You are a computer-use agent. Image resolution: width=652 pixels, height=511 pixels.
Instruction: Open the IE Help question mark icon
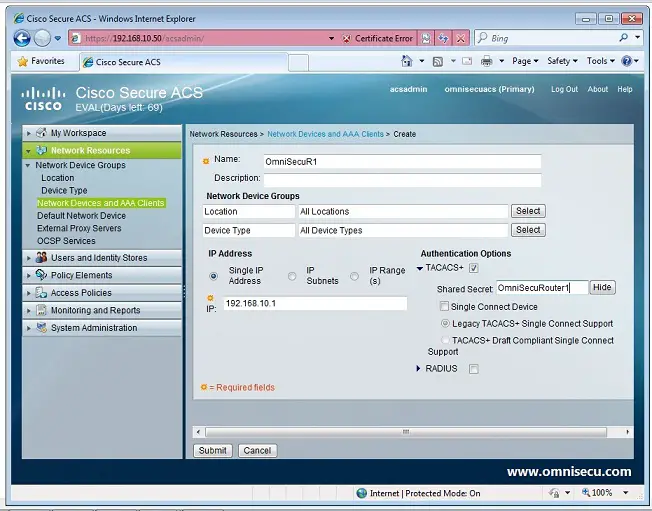pyautogui.click(x=626, y=61)
